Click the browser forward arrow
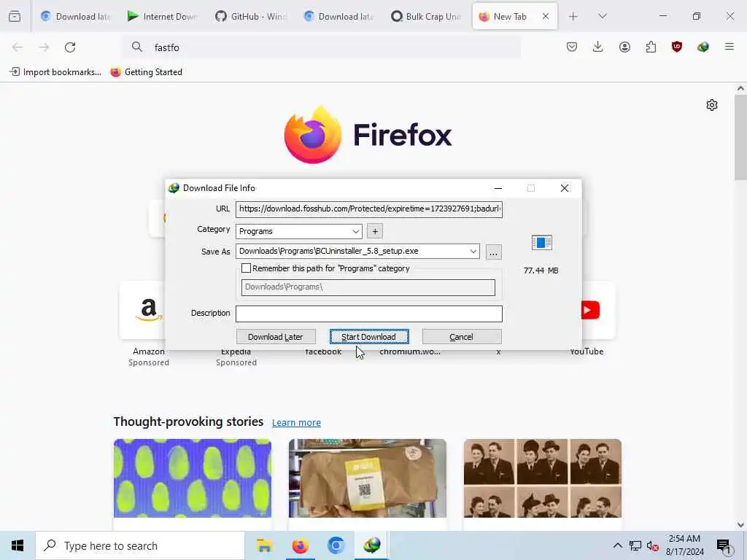The height and width of the screenshot is (560, 747). point(44,47)
